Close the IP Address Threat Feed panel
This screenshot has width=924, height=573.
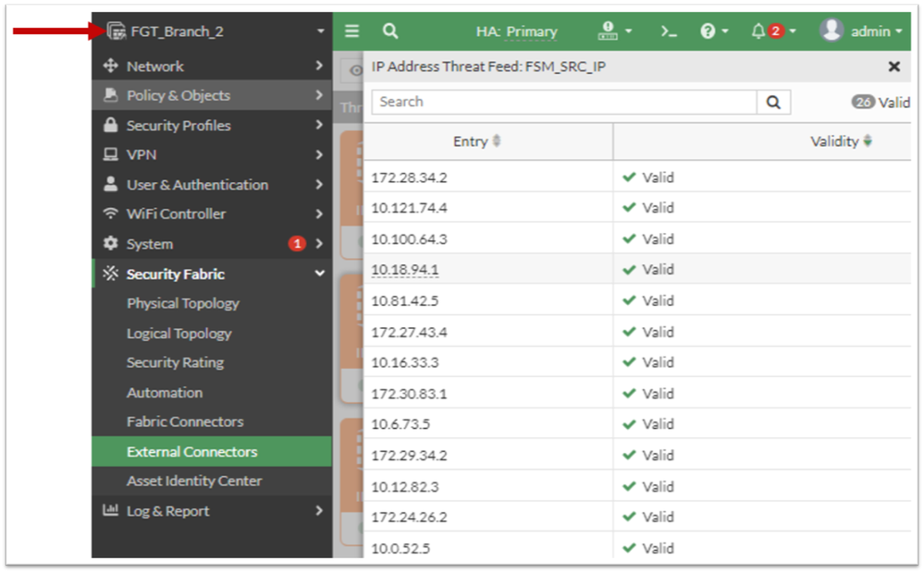893,67
